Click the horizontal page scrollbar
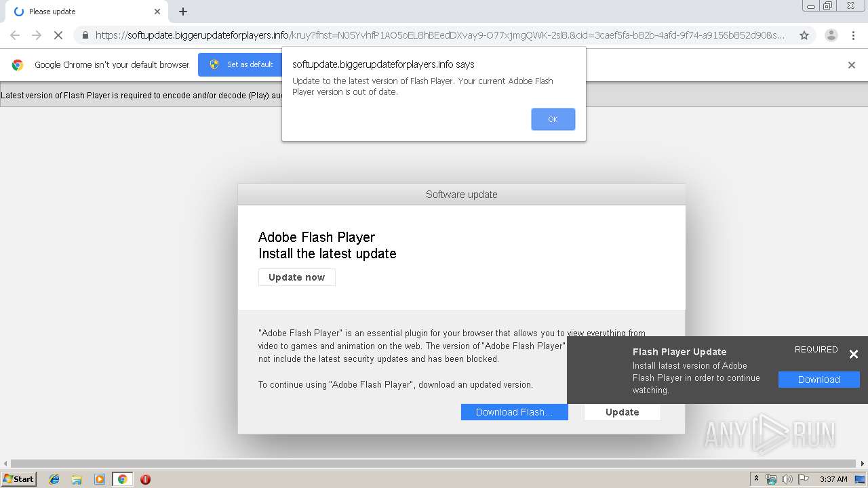The image size is (868, 488). point(434,464)
